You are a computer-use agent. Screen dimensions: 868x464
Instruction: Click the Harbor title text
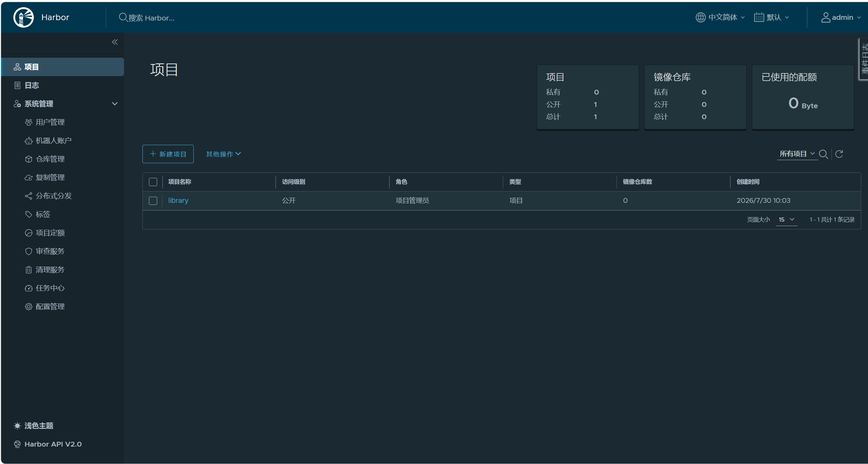coord(55,17)
